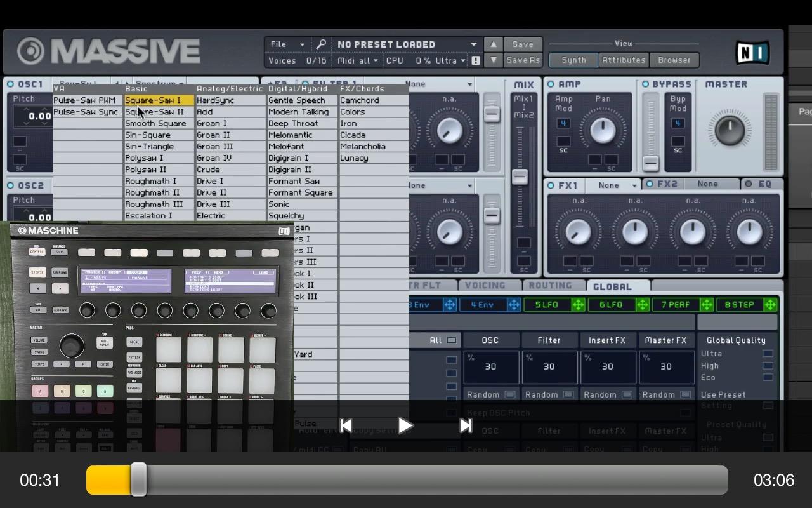Click the 5 LFO move handle icon
The height and width of the screenshot is (508, 812).
point(578,305)
